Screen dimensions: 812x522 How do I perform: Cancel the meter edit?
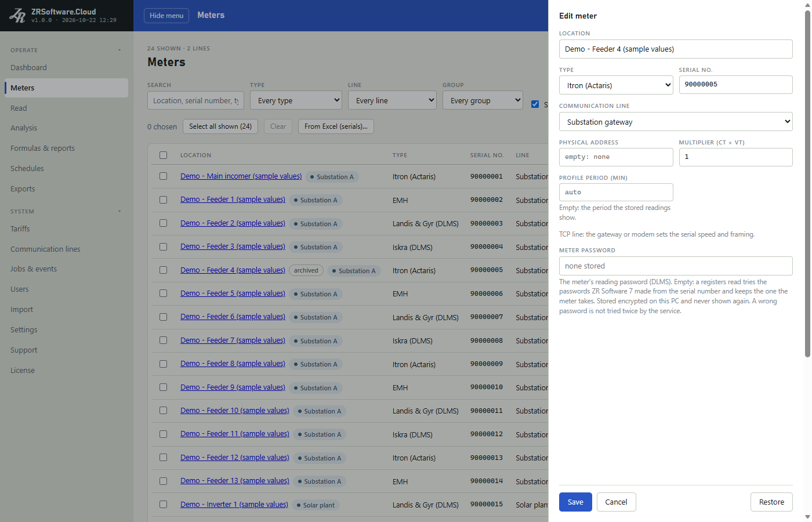coord(616,502)
